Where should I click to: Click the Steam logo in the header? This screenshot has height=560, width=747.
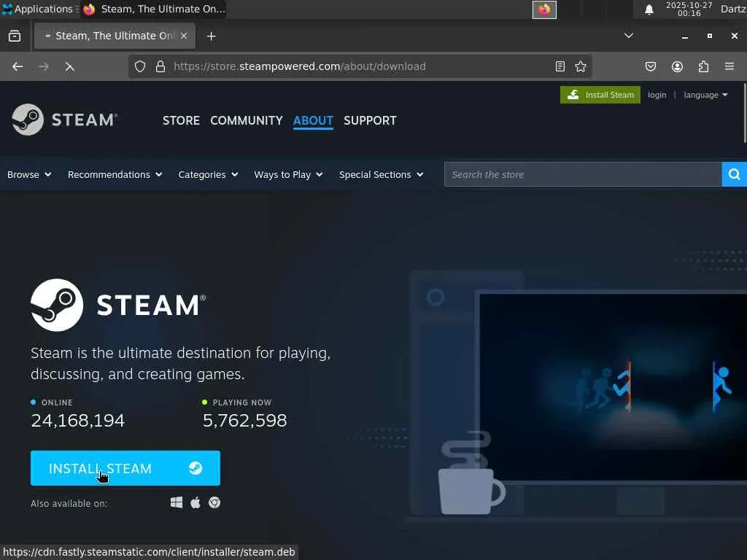click(65, 120)
